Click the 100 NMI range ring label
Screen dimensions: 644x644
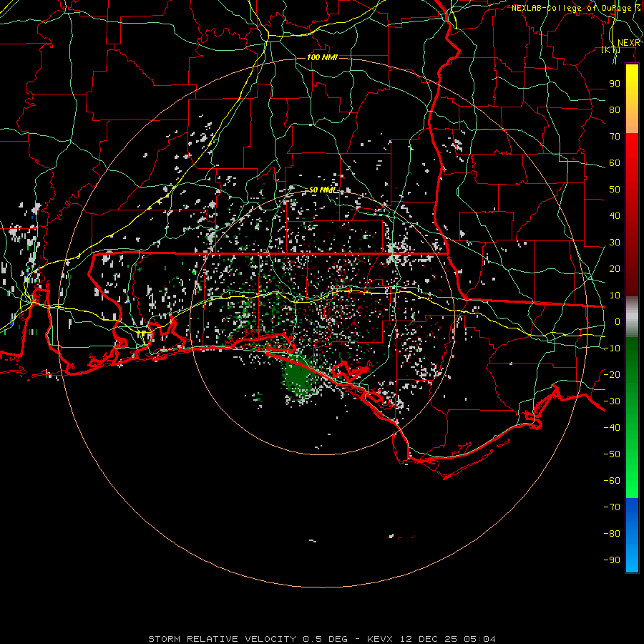[x=322, y=57]
